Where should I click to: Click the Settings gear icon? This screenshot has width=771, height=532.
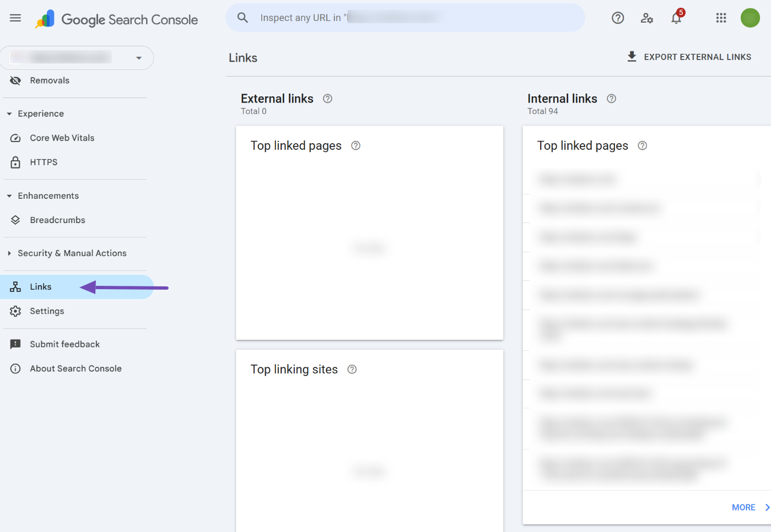click(15, 311)
